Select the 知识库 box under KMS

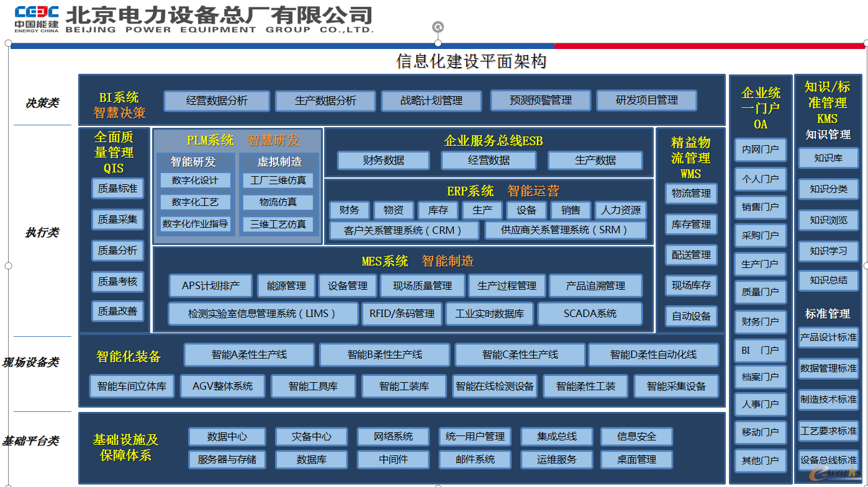pos(828,159)
